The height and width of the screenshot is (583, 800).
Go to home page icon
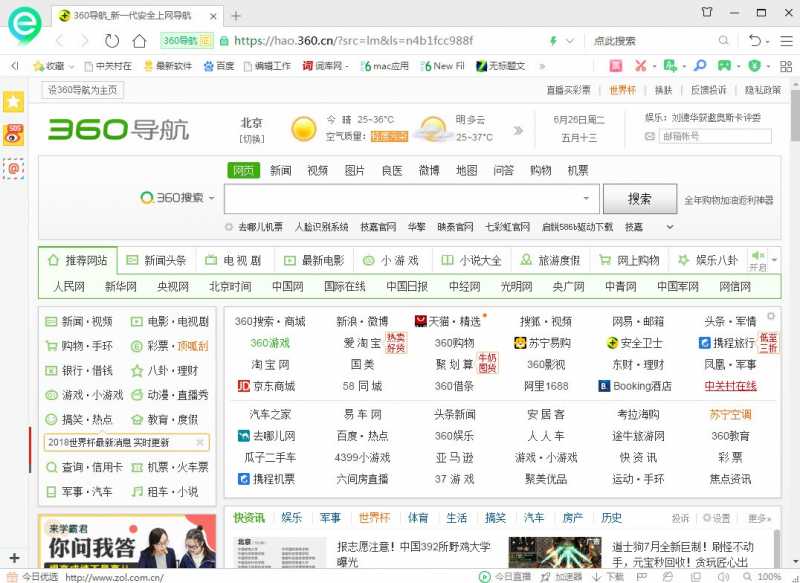pyautogui.click(x=139, y=41)
